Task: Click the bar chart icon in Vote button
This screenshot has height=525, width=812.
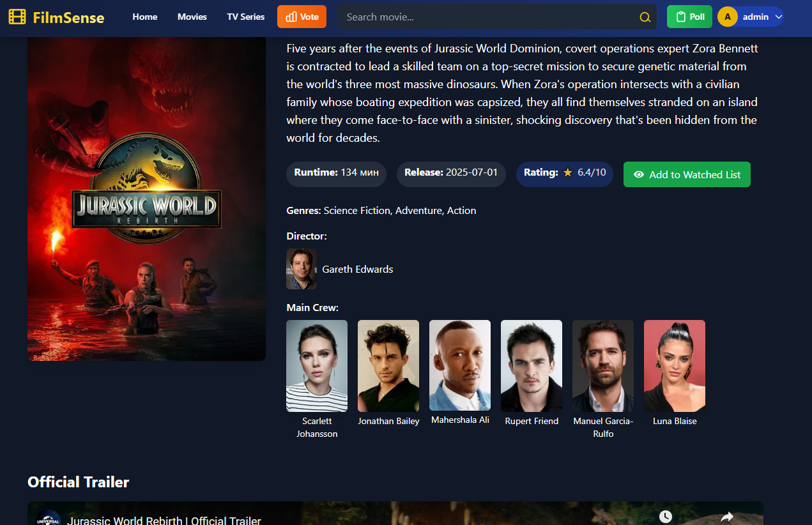Action: 291,17
